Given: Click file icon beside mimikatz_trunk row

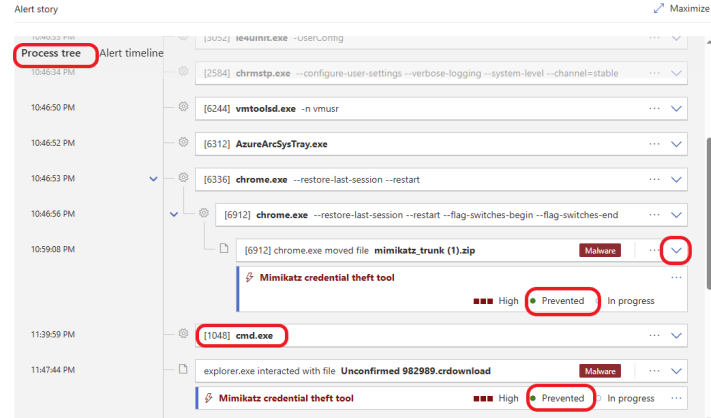Looking at the screenshot, I should 224,248.
